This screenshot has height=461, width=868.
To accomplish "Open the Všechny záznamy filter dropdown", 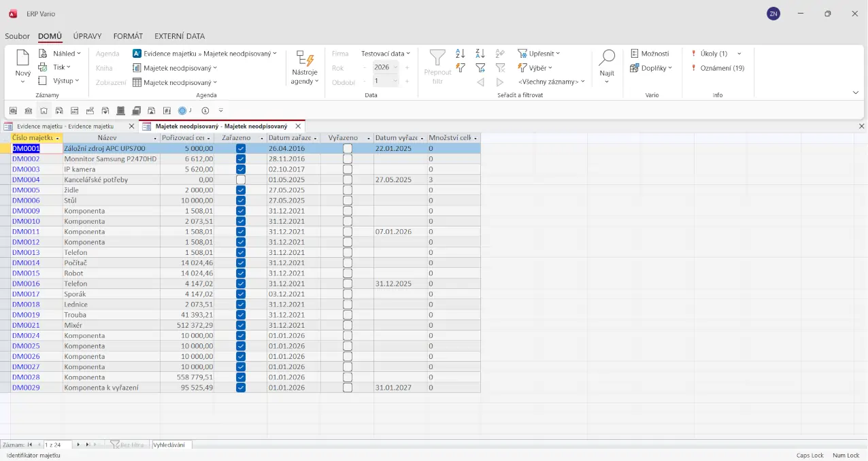I will click(x=551, y=82).
